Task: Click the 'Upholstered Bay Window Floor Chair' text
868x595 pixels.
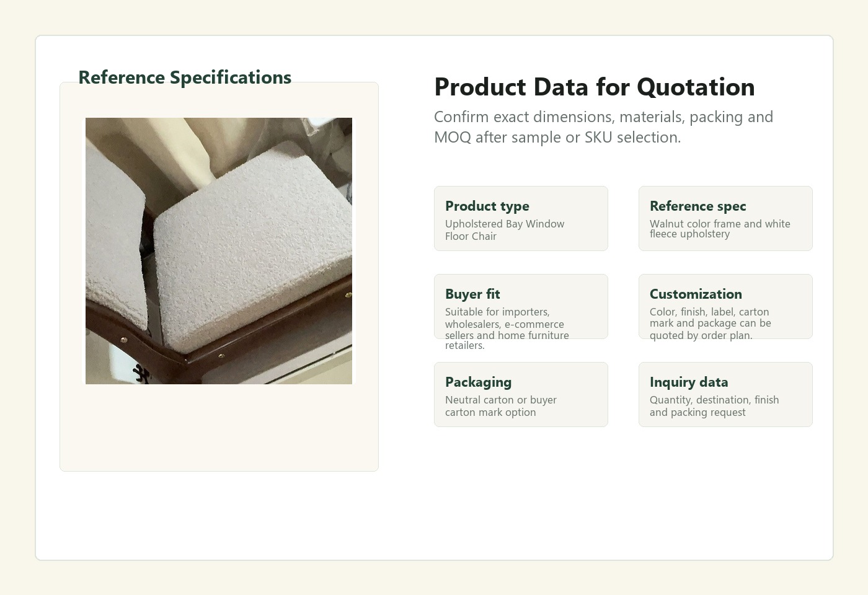Action: [x=505, y=230]
